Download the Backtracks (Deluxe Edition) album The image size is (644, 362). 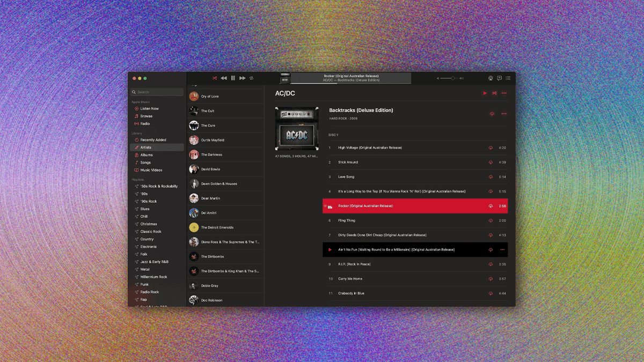point(492,114)
